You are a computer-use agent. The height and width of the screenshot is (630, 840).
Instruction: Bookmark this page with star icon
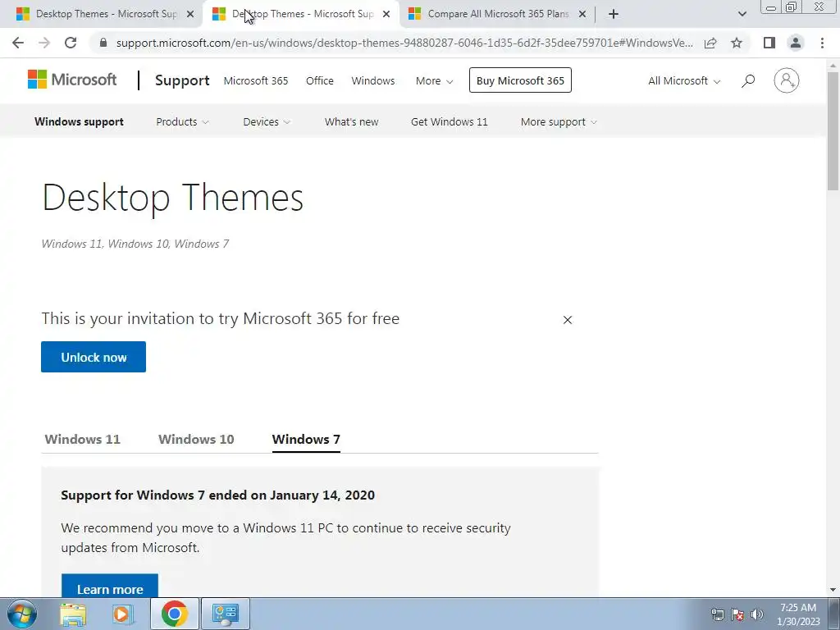(x=737, y=43)
